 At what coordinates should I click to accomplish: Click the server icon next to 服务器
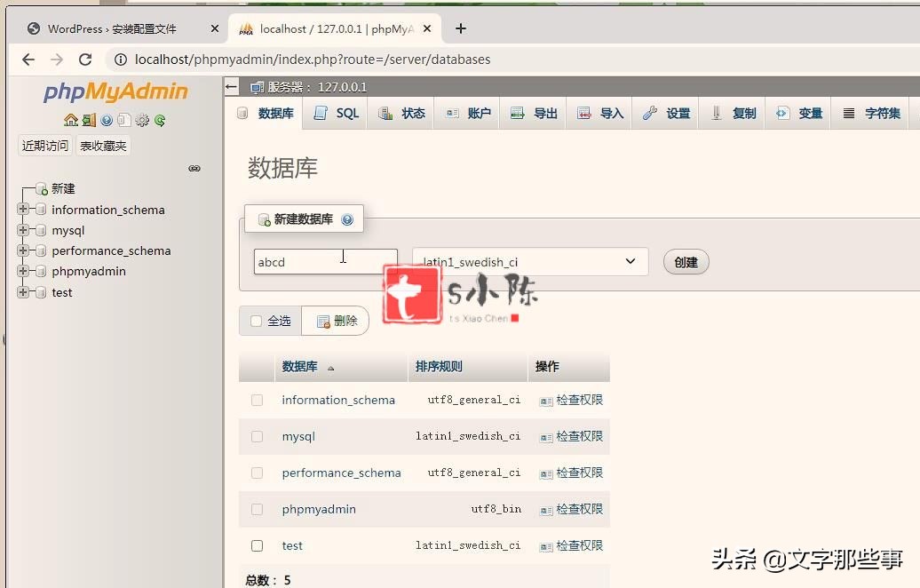[x=257, y=87]
